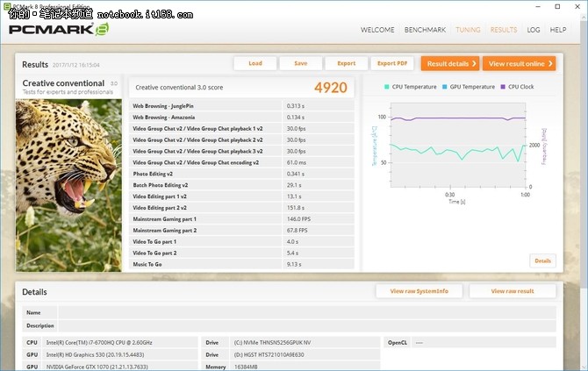Maximize the PCMark window
Image resolution: width=588 pixels, height=371 pixels.
click(x=557, y=6)
